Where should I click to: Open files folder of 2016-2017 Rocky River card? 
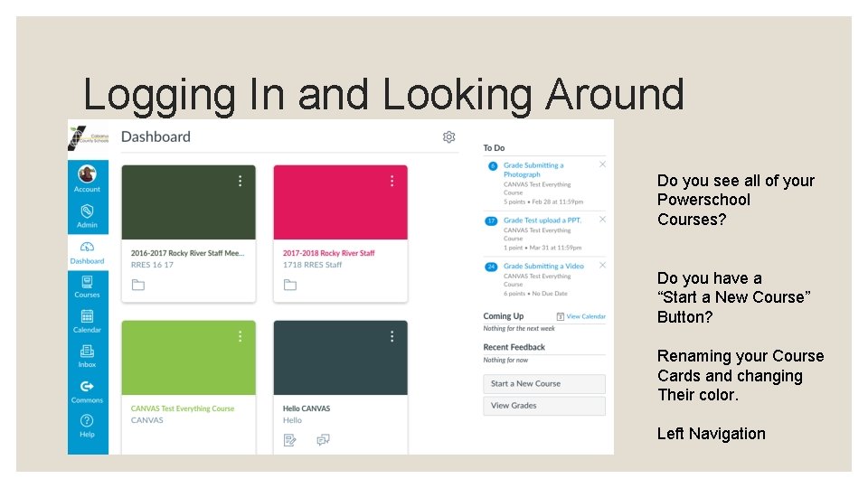(x=138, y=285)
